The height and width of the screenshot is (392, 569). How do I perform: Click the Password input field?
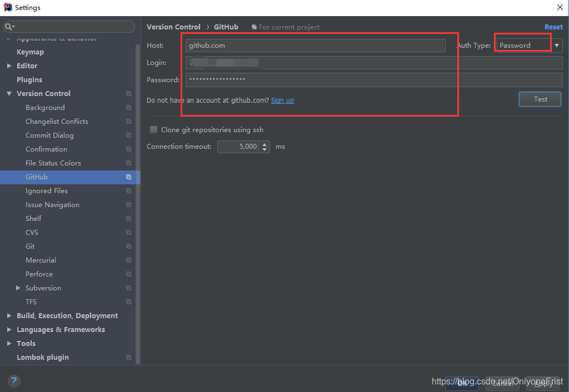(x=374, y=80)
